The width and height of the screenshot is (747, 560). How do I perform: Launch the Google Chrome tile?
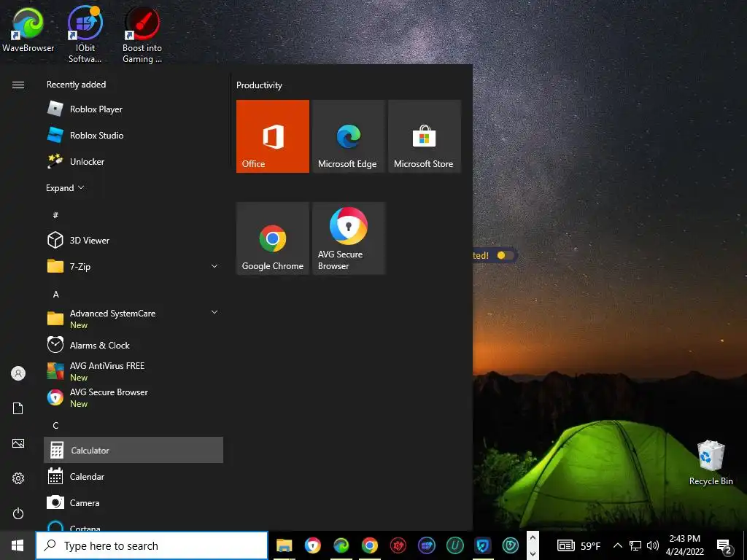[273, 238]
